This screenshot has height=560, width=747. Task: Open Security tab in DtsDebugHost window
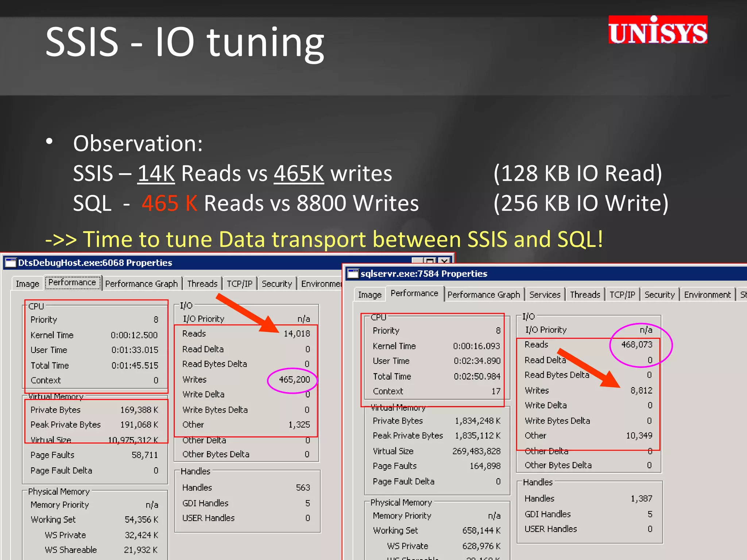coord(277,284)
